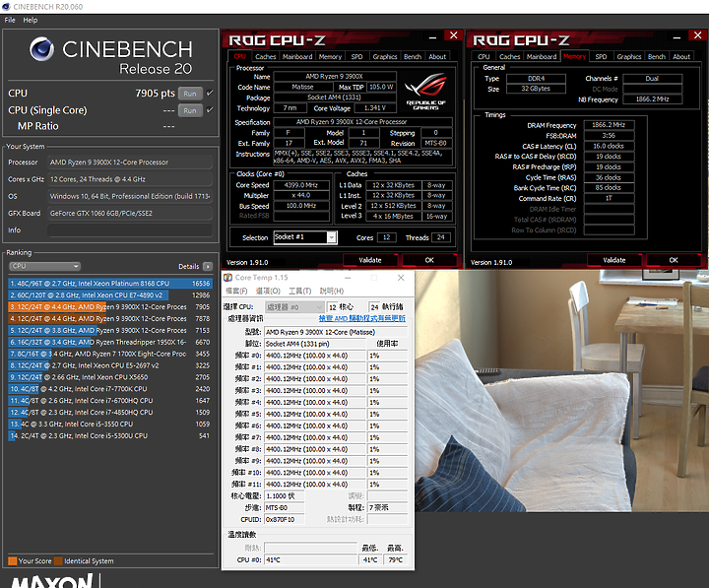Open Core Temp 工具(T) menu
The height and width of the screenshot is (588, 709).
pos(299,292)
